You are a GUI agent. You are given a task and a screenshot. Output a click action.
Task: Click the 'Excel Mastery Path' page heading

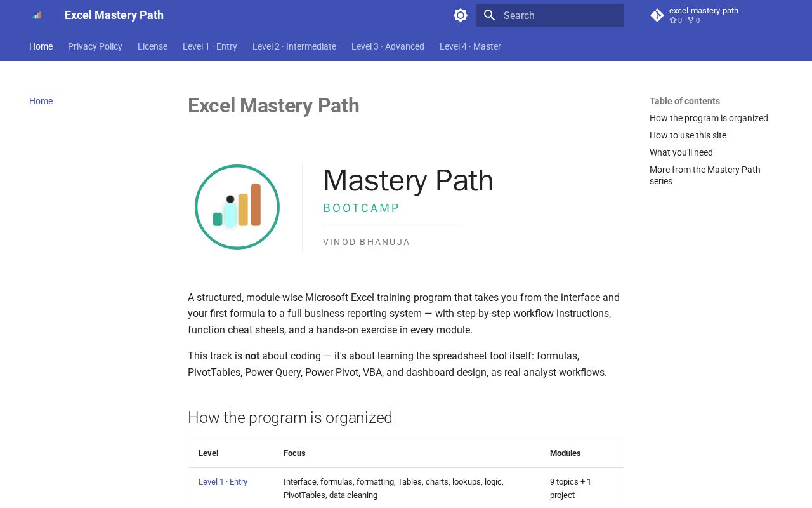[x=273, y=105]
